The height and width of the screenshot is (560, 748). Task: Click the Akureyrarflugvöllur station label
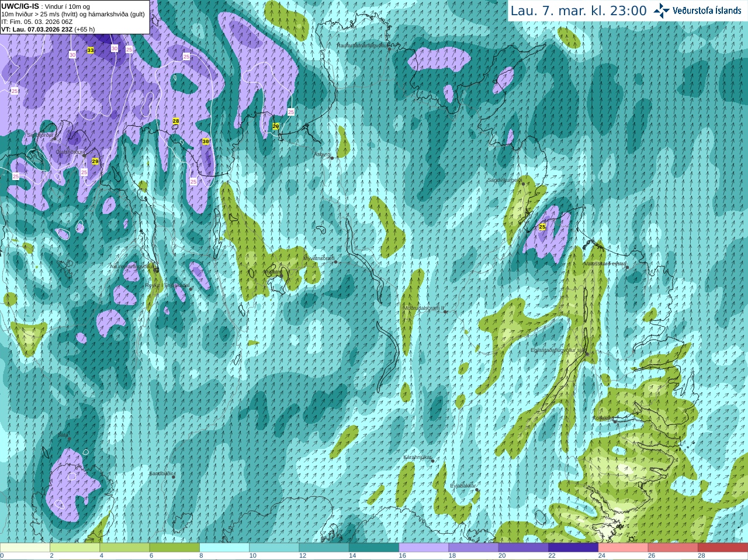[133, 267]
